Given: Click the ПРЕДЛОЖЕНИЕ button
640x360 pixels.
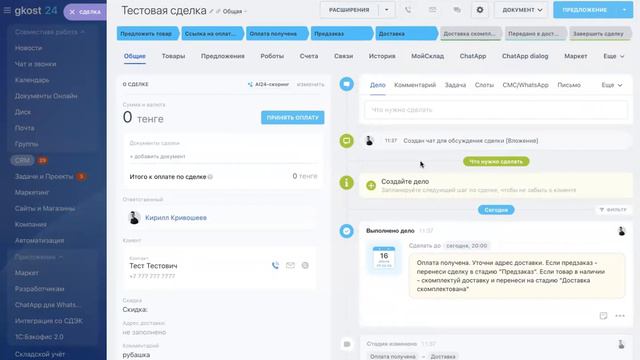Looking at the screenshot, I should (584, 10).
